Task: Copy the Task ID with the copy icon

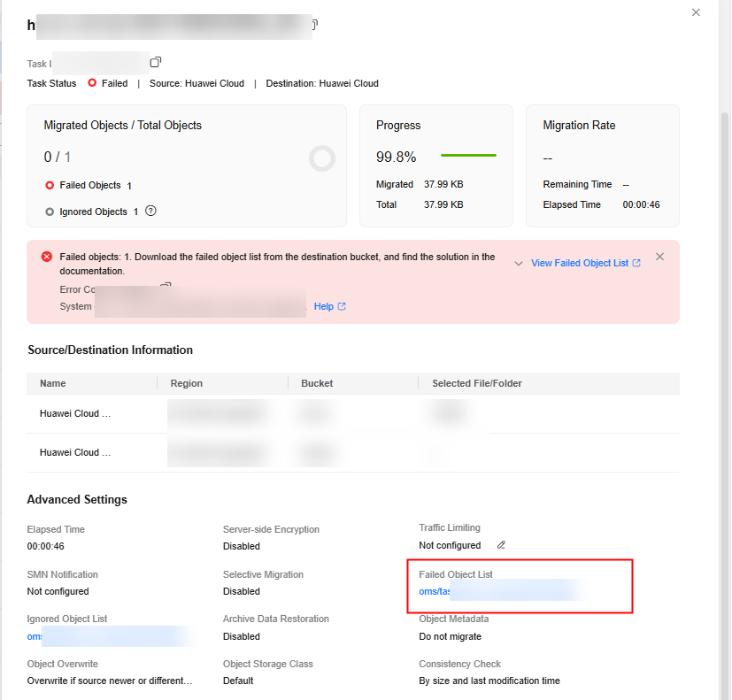Action: click(x=156, y=62)
